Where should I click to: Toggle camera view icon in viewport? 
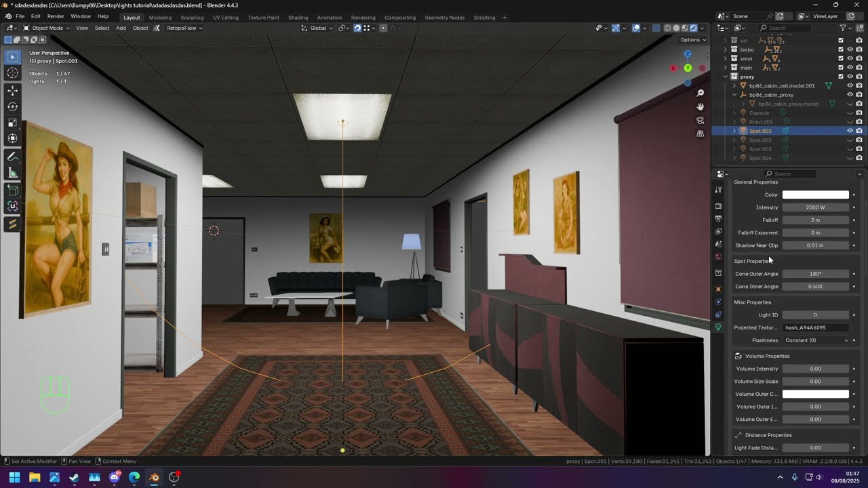pos(701,120)
